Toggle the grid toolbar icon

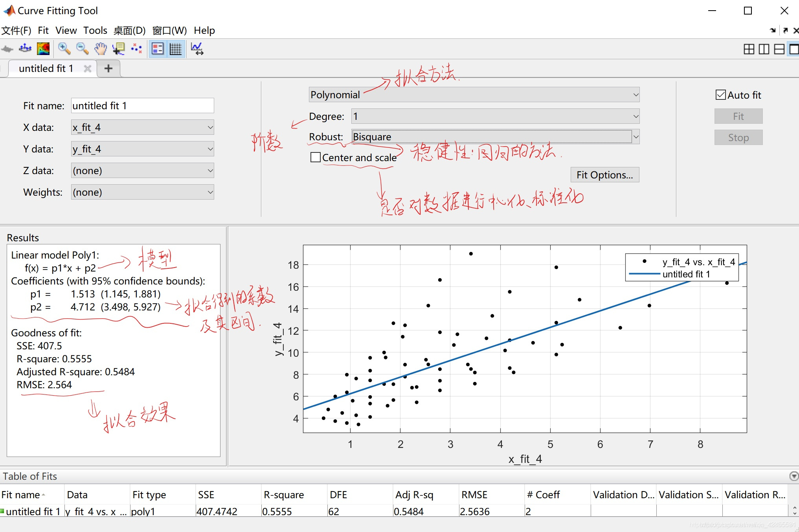(176, 49)
